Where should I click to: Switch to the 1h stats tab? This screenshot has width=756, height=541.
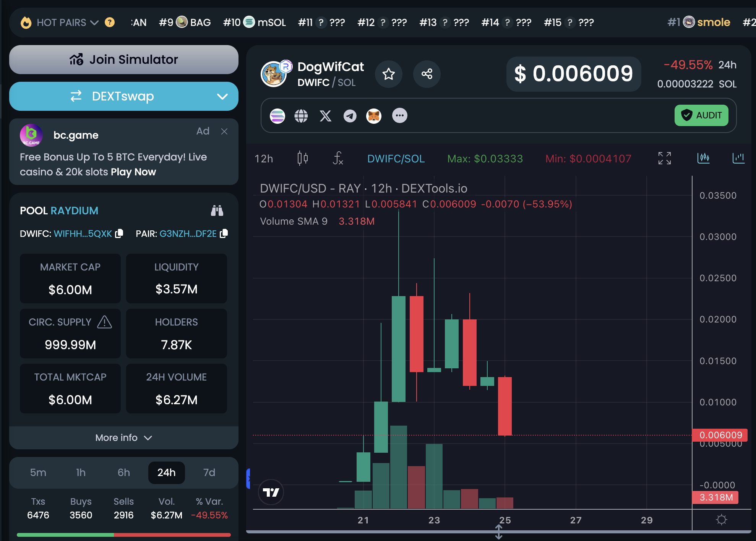(81, 473)
